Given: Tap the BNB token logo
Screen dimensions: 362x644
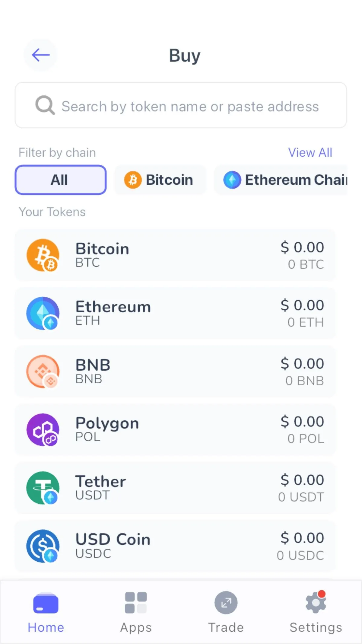Looking at the screenshot, I should (43, 371).
